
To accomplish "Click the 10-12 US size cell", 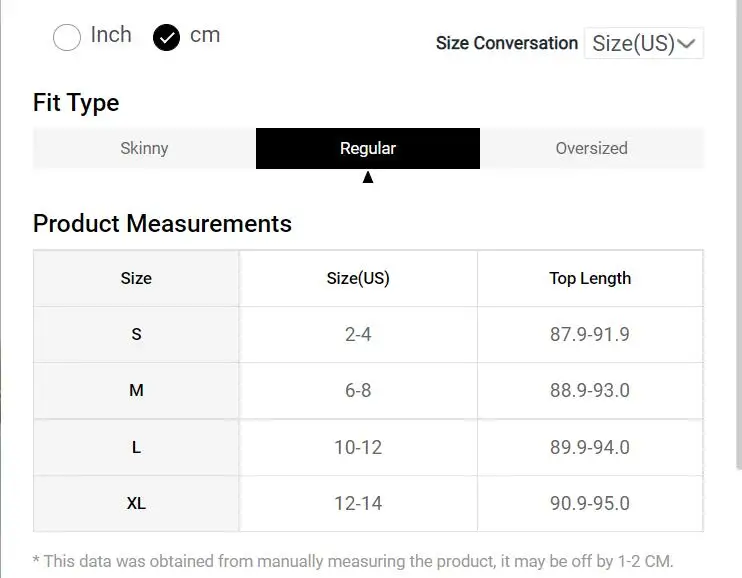I will point(358,447).
